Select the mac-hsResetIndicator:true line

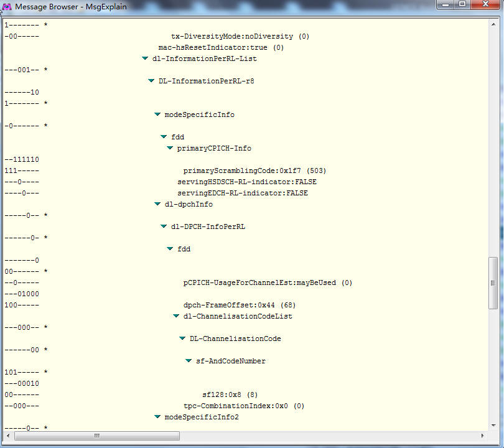click(221, 47)
